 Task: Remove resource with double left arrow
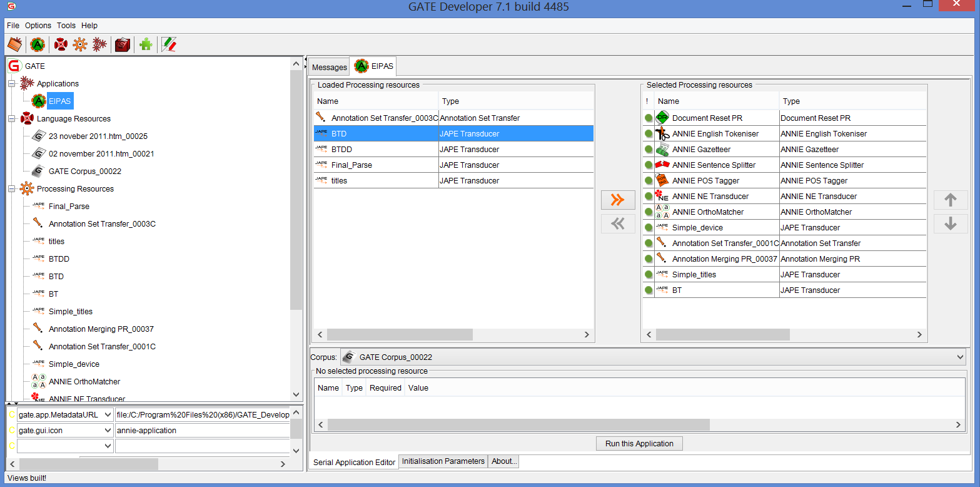[x=618, y=223]
